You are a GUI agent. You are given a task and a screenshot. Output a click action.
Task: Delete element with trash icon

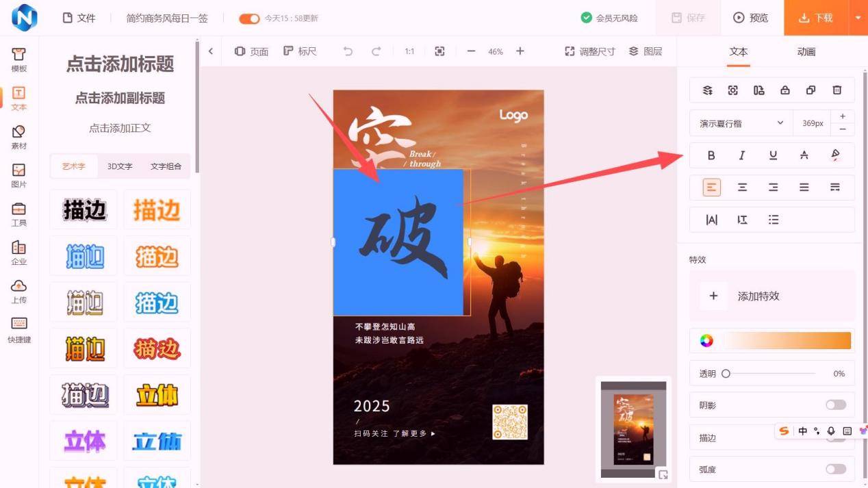tap(837, 90)
